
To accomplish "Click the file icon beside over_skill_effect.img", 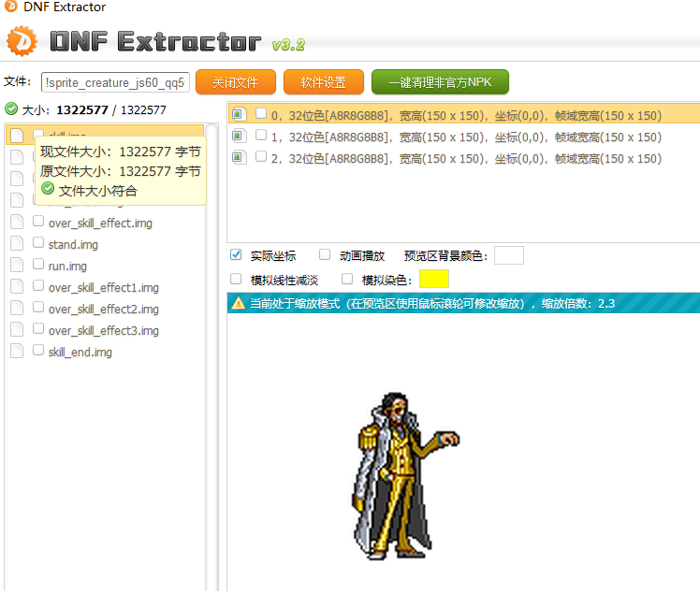I will click(x=17, y=222).
